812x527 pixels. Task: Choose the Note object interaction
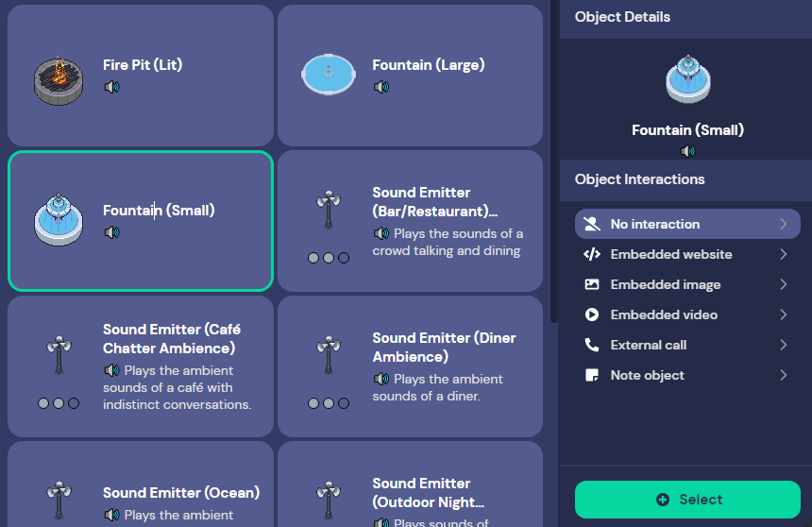tap(687, 375)
